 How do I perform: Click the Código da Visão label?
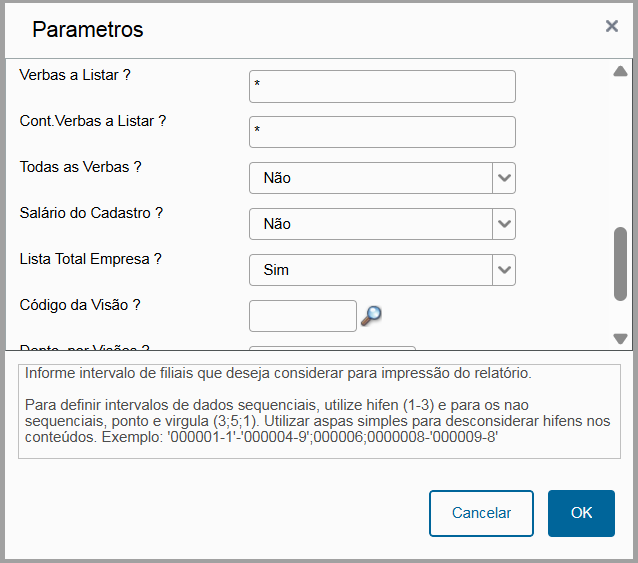pos(80,305)
